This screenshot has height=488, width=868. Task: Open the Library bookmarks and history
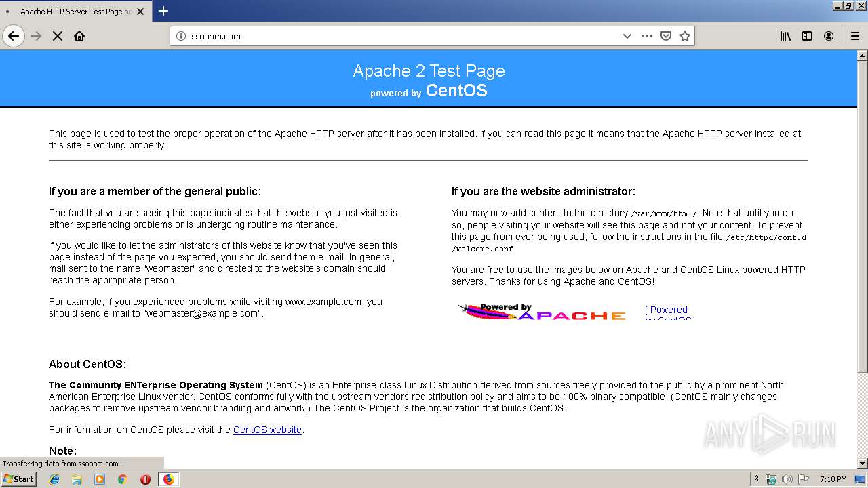[785, 36]
